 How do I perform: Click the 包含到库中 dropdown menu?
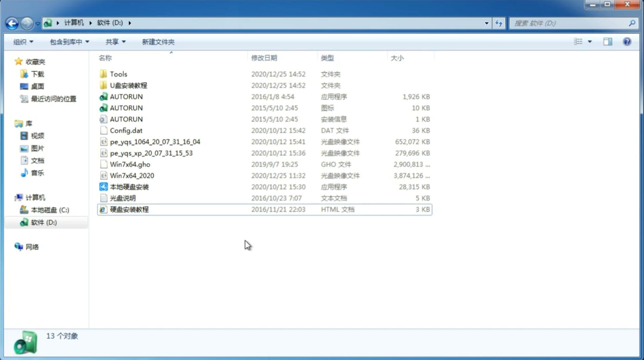tap(68, 42)
